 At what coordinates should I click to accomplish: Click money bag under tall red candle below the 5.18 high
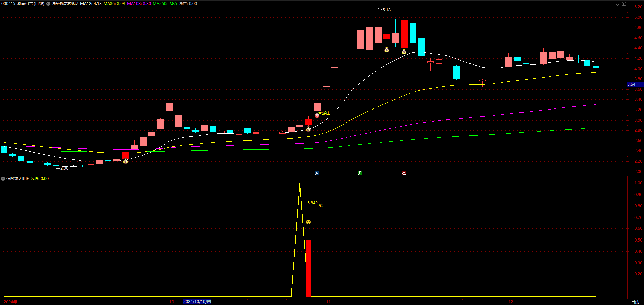[x=404, y=51]
